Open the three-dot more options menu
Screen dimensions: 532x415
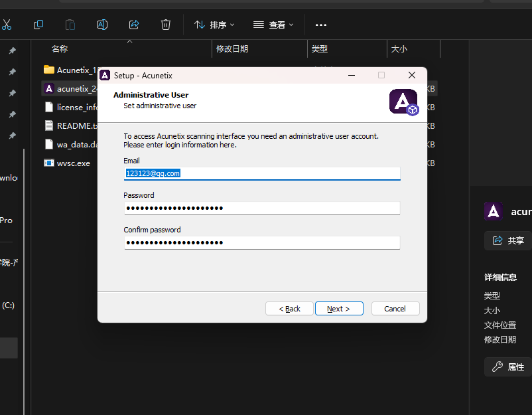click(x=321, y=25)
